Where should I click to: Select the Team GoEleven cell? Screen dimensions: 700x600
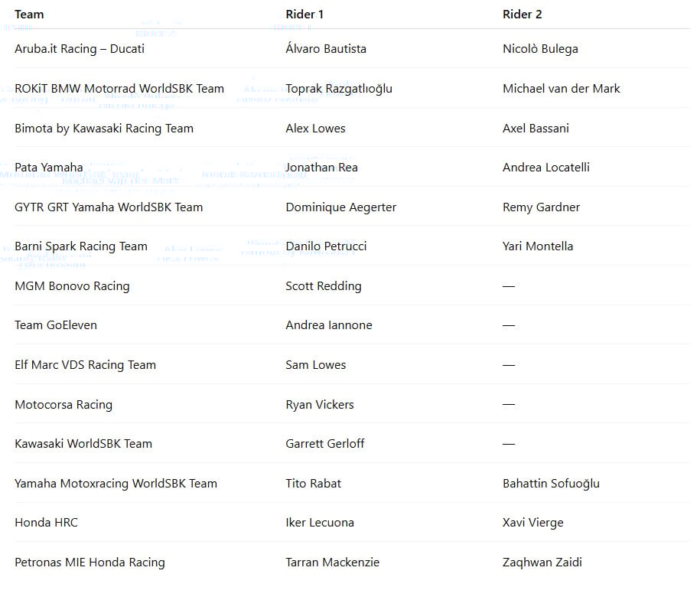56,325
